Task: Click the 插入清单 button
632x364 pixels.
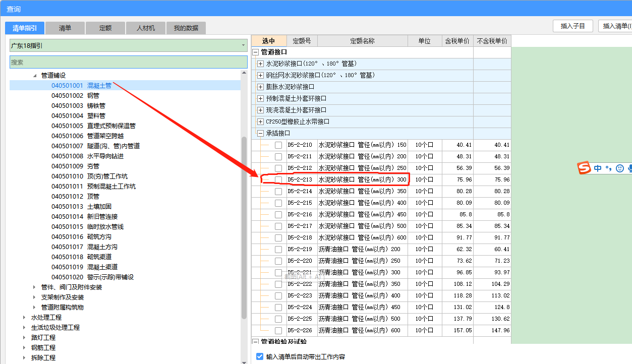Action: click(x=615, y=26)
